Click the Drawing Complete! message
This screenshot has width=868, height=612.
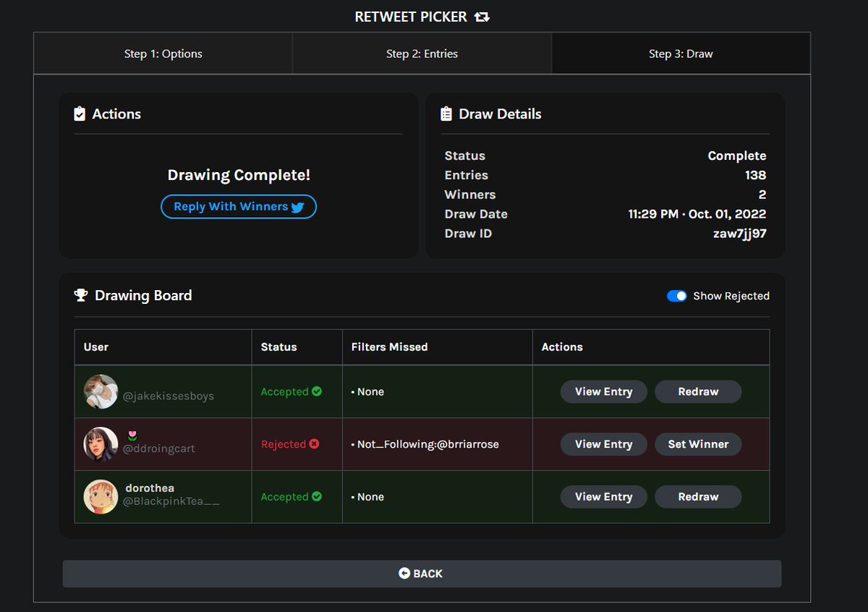239,175
